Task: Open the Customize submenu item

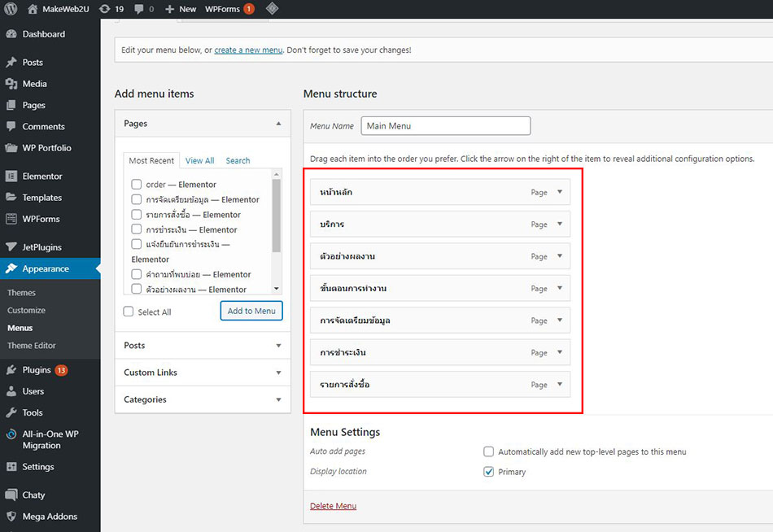Action: click(x=26, y=311)
